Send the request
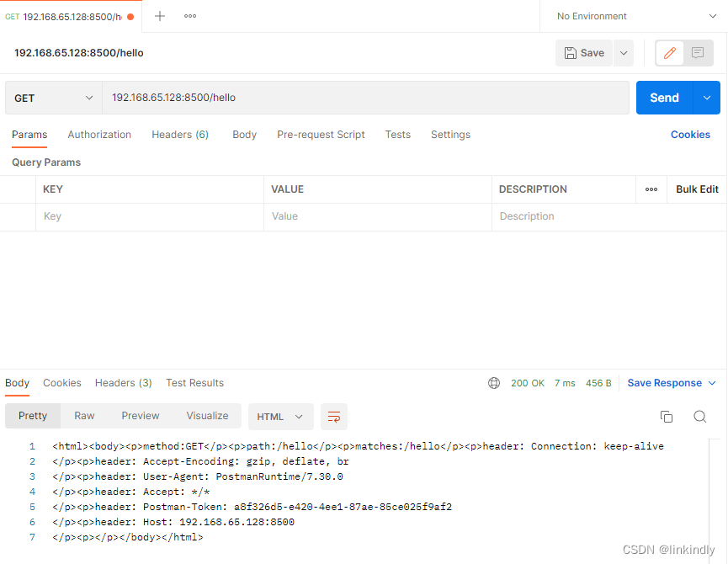Viewport: 728px width, 564px height. point(664,97)
